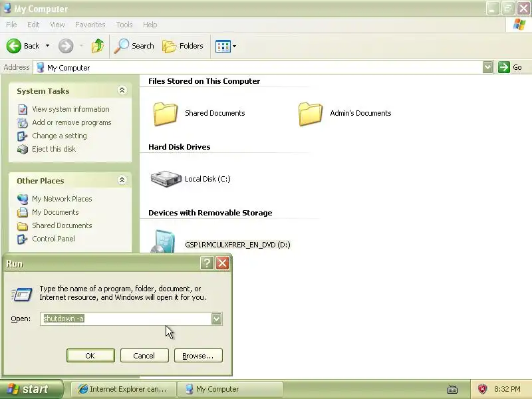The height and width of the screenshot is (399, 532).
Task: Open the Edit menu
Action: (x=33, y=25)
